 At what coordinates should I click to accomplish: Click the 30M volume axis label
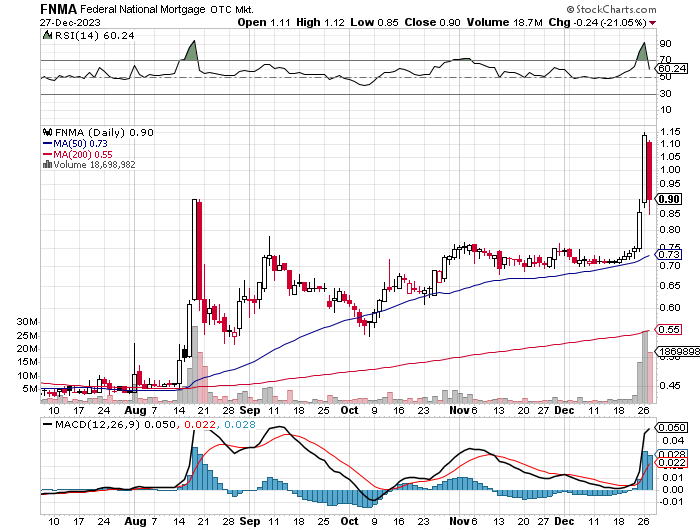point(27,322)
